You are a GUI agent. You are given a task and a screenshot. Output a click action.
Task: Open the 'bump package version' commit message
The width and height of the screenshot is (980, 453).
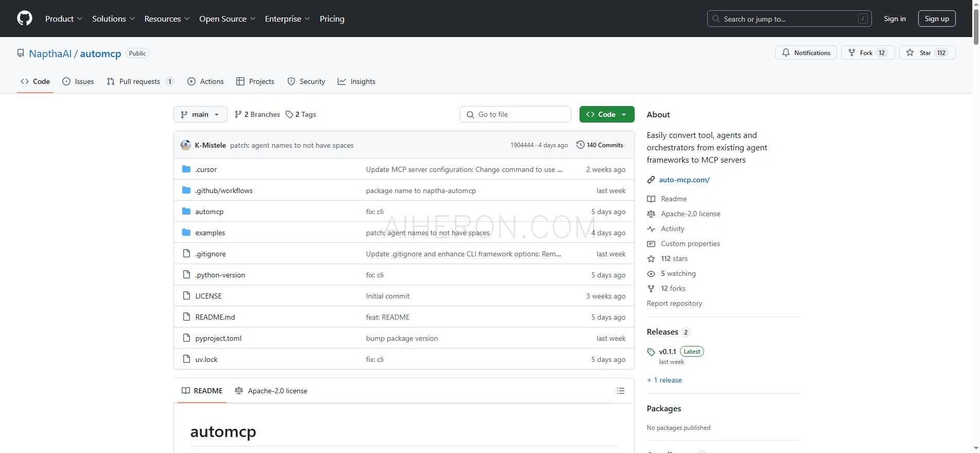coord(402,338)
